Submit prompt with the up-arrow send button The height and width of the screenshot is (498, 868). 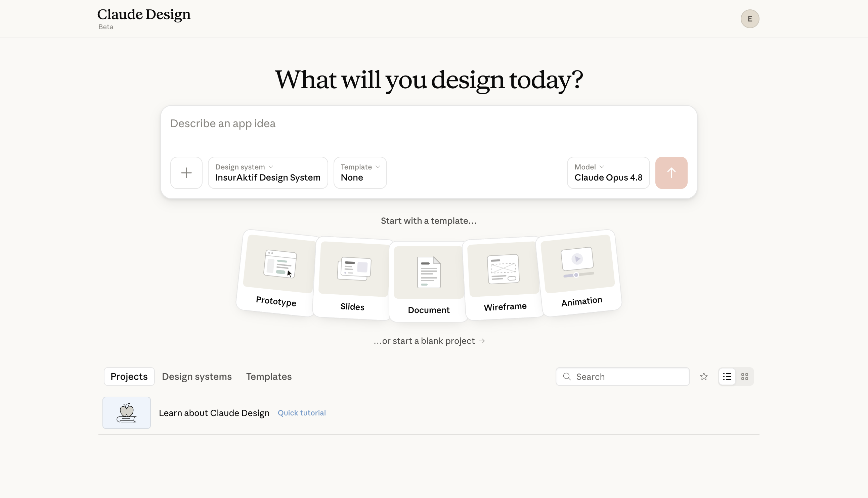(671, 173)
